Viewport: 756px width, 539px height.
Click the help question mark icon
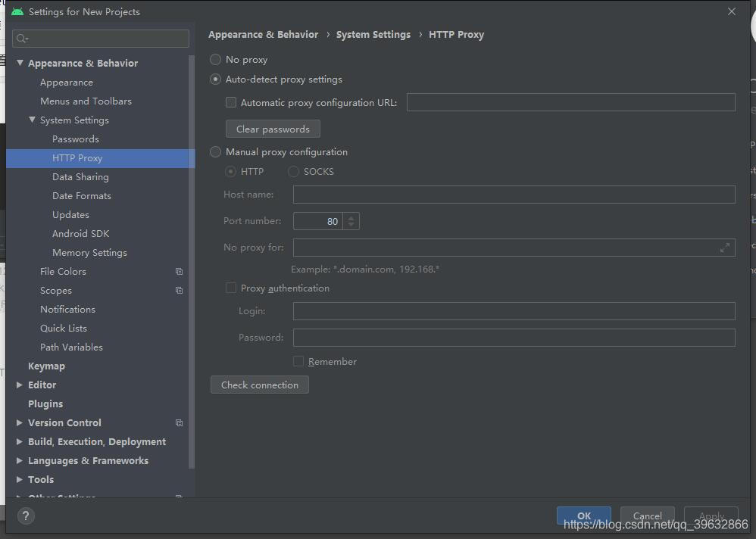(26, 516)
